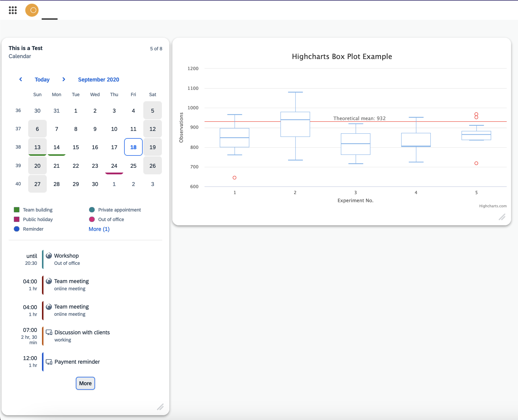Click the outlier point below experiment 1
The height and width of the screenshot is (420, 518).
(234, 178)
